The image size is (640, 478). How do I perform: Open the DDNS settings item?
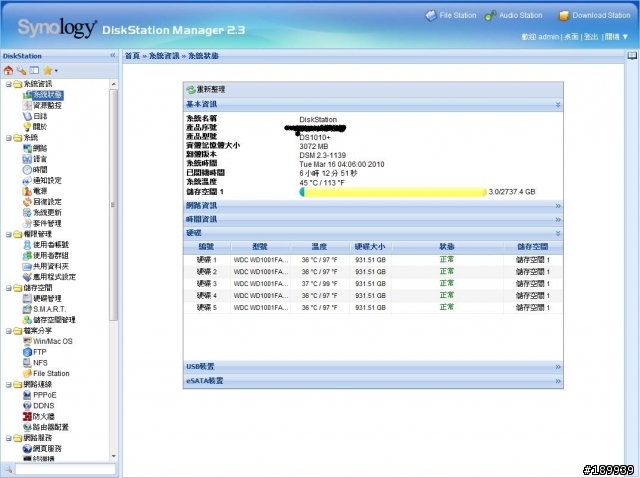(x=39, y=405)
